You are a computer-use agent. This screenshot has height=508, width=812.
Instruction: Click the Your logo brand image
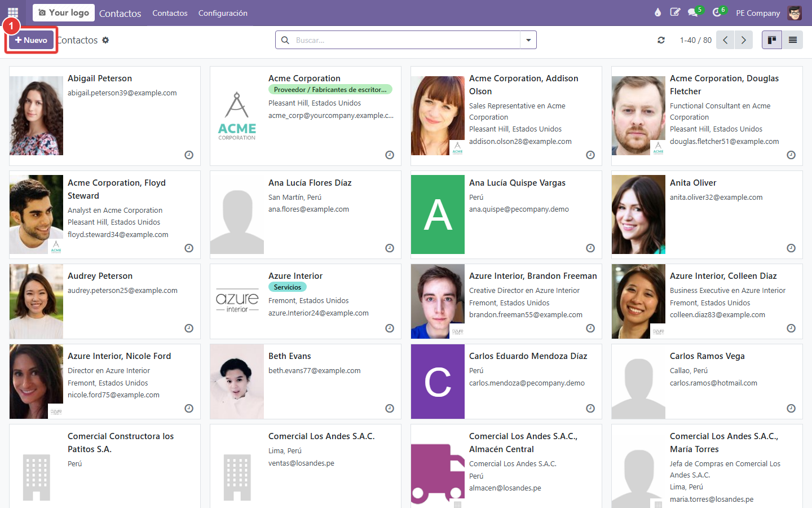[64, 12]
